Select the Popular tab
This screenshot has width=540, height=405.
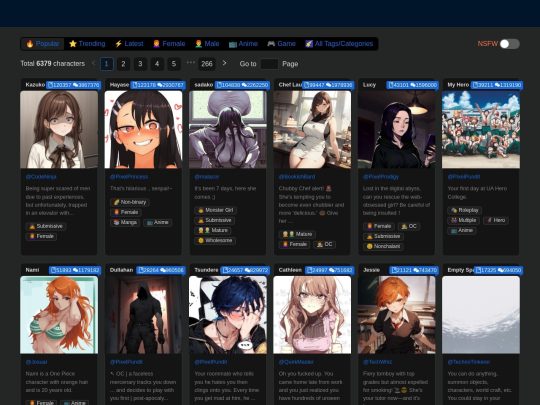[x=43, y=44]
